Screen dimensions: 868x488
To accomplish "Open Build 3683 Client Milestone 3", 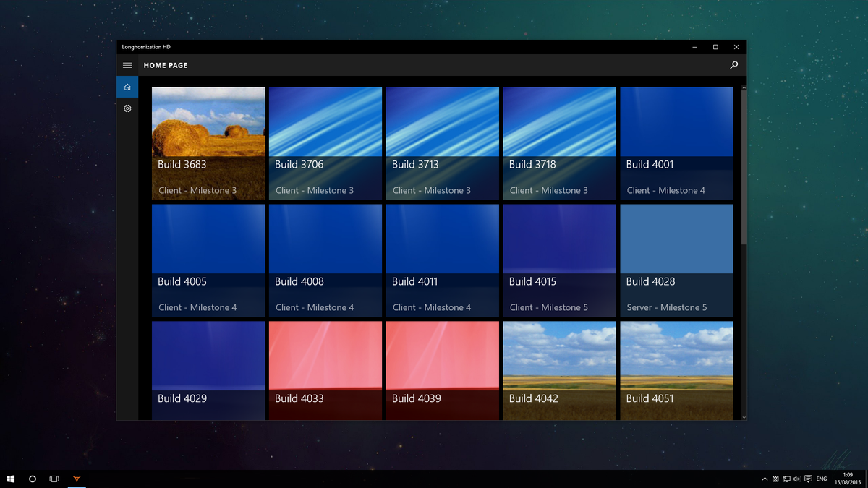I will (x=208, y=142).
